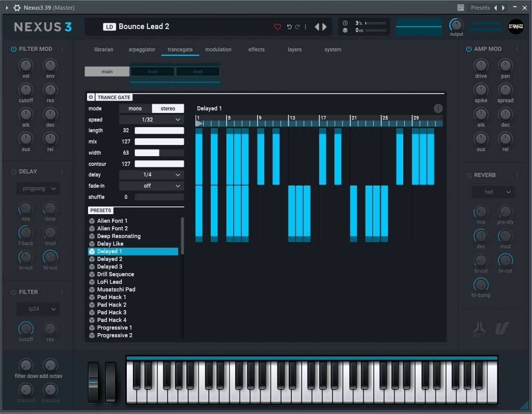Select the LoFi Lead preset
532x414 pixels.
[x=133, y=282]
